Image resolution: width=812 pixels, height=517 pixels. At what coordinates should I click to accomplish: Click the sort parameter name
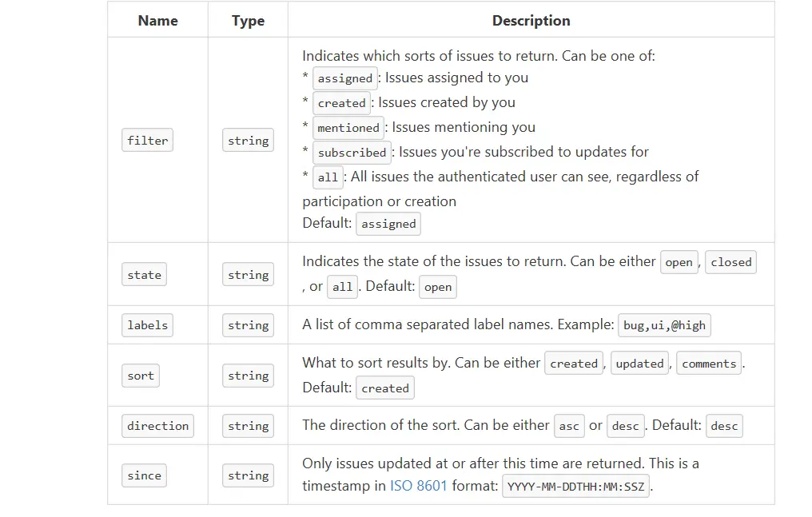tap(141, 376)
